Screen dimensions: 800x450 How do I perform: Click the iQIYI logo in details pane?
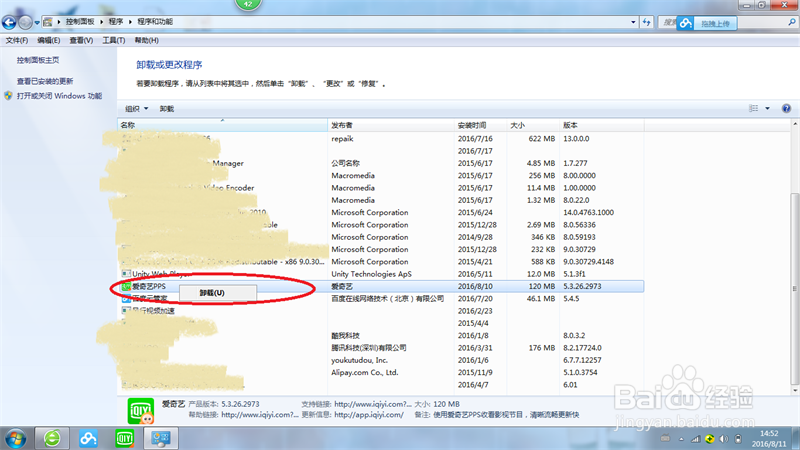tap(140, 411)
